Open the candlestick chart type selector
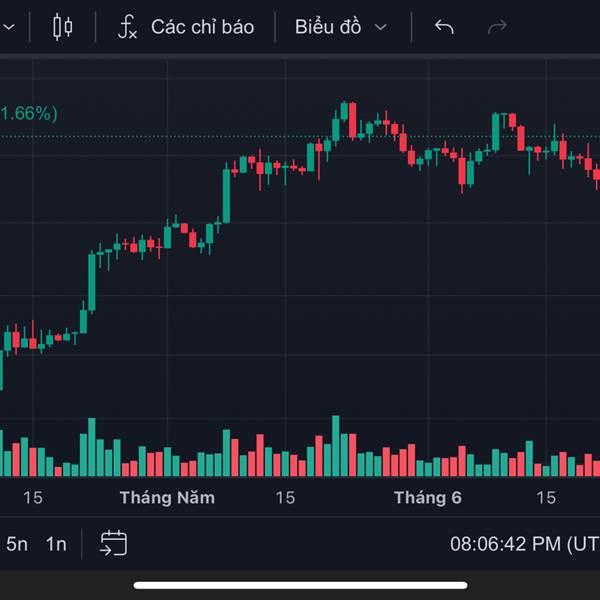 (62, 27)
